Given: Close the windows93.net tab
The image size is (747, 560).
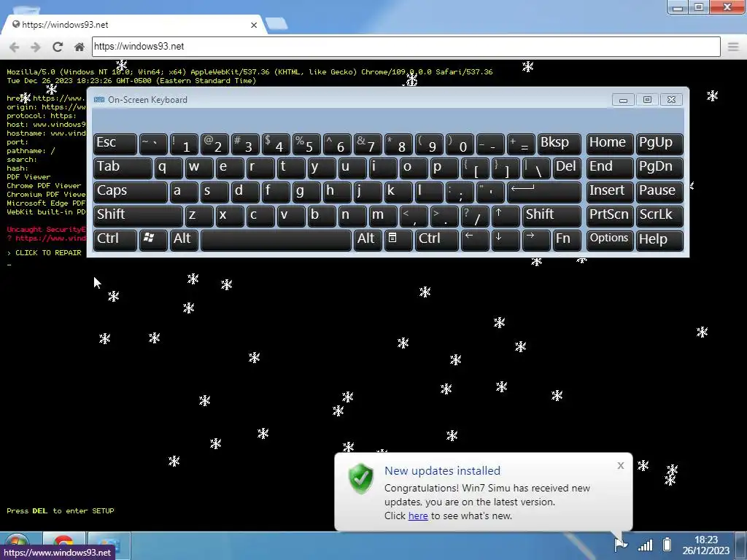Looking at the screenshot, I should 254,25.
